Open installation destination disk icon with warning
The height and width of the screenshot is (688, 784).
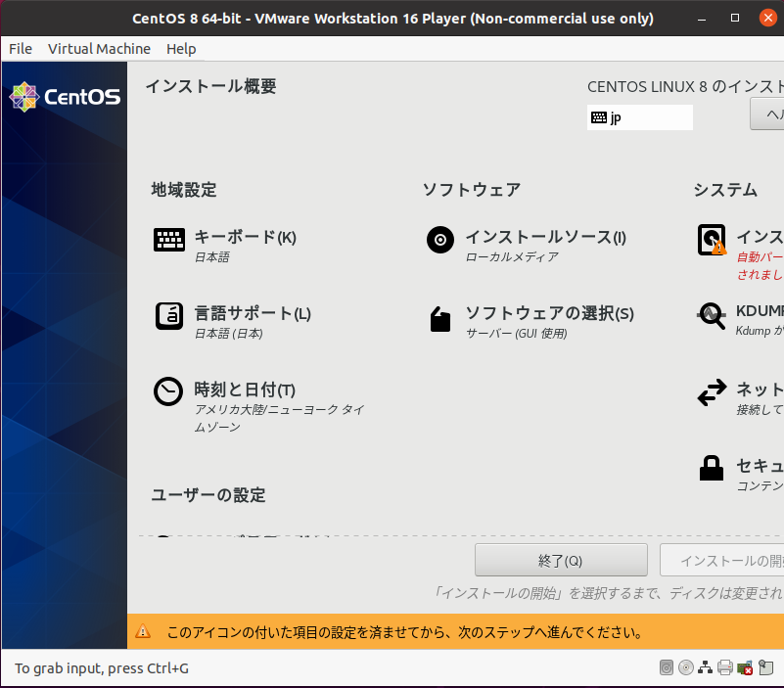click(712, 240)
